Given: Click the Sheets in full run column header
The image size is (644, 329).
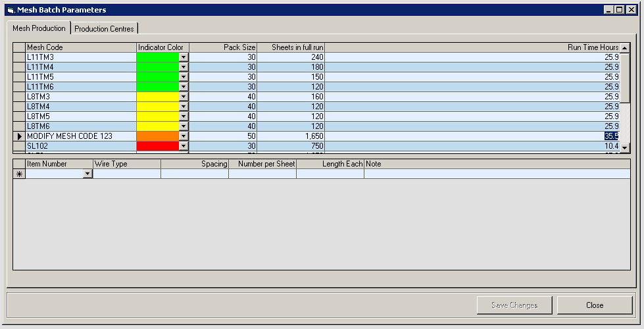Looking at the screenshot, I should (291, 47).
